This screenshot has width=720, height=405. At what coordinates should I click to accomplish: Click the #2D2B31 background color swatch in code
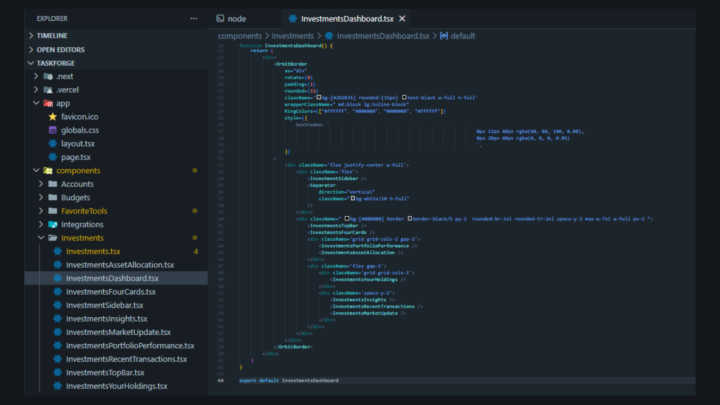click(319, 97)
